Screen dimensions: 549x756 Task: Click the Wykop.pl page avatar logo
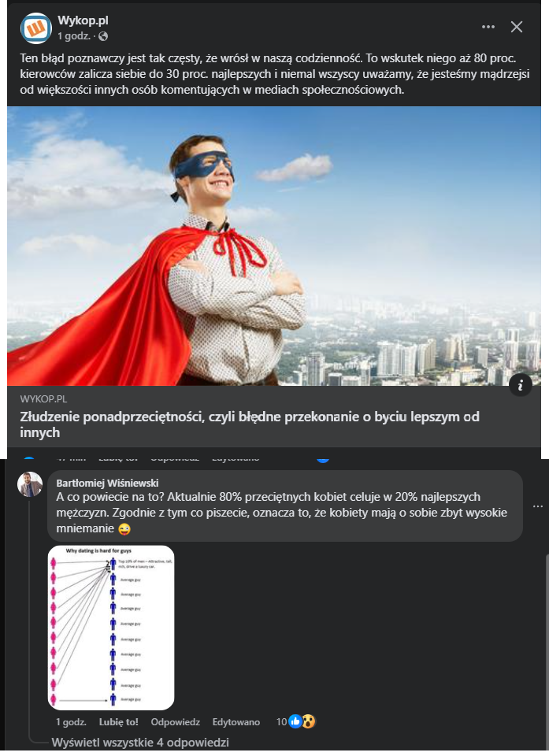(x=36, y=28)
